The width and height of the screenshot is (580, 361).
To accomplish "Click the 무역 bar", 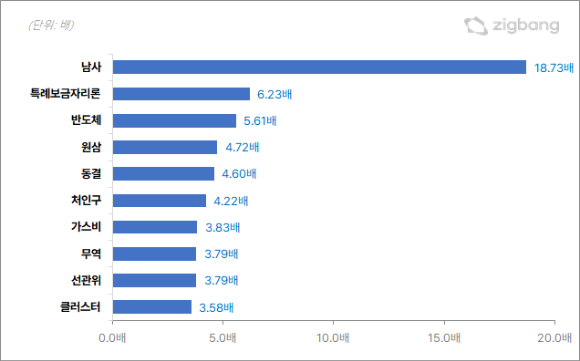I will click(x=154, y=254).
